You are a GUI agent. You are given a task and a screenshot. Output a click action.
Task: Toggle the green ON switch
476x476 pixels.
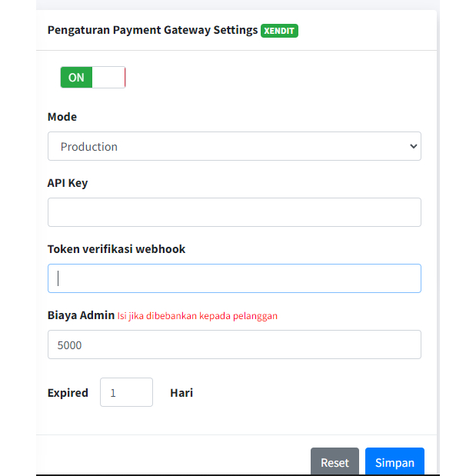pos(77,78)
